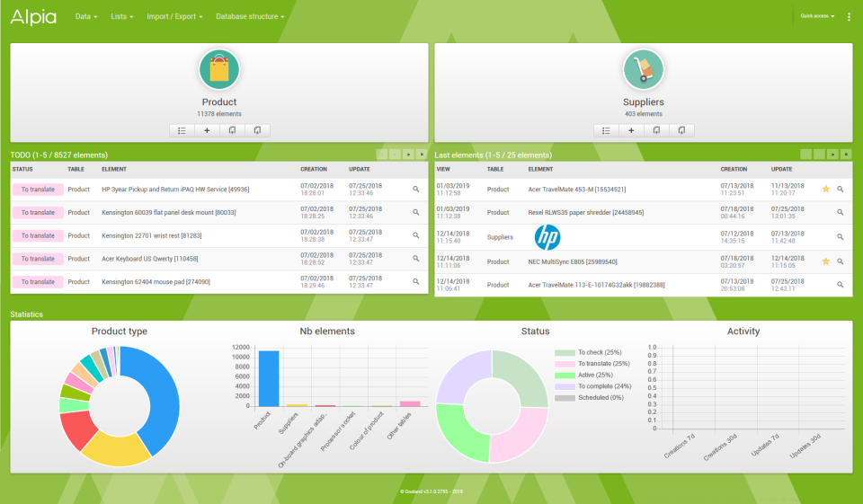Click the HP logo in Suppliers row
This screenshot has height=504, width=863.
pos(547,237)
